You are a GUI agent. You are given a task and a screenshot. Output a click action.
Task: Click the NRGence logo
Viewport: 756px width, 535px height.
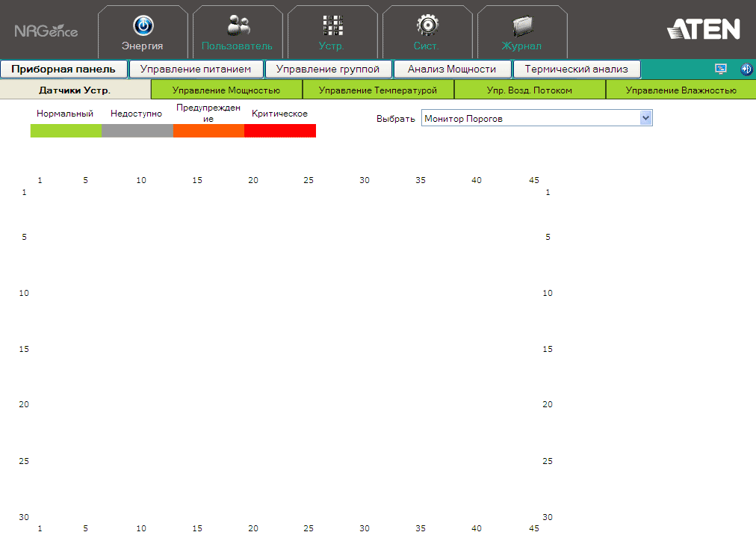coord(46,31)
